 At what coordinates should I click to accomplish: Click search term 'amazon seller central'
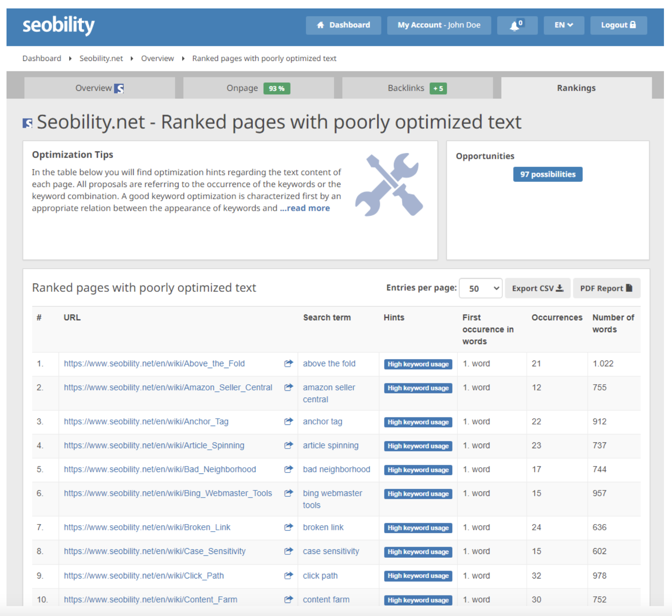point(329,393)
